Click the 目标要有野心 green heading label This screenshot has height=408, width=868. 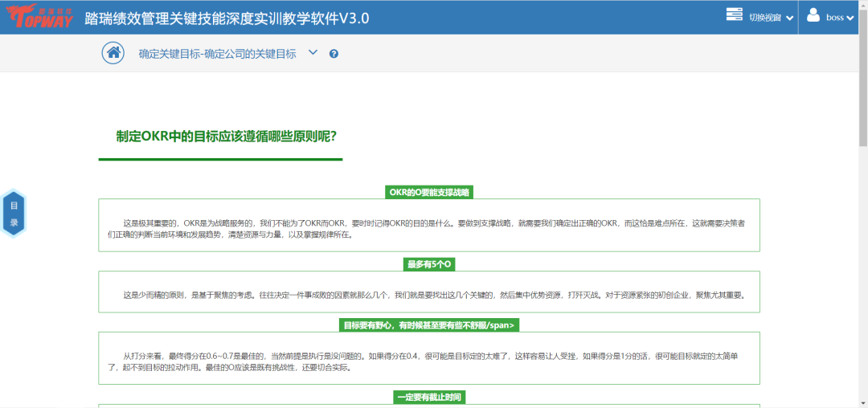point(429,325)
